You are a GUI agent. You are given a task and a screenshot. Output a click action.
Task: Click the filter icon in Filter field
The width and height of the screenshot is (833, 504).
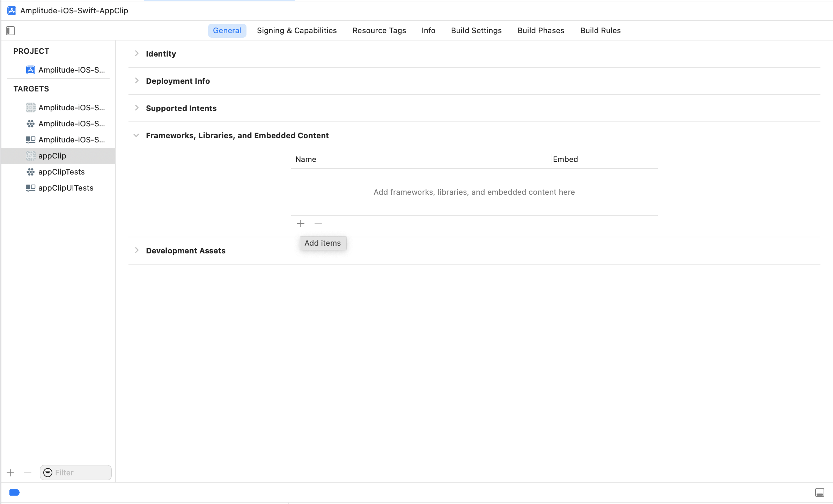[x=48, y=473]
